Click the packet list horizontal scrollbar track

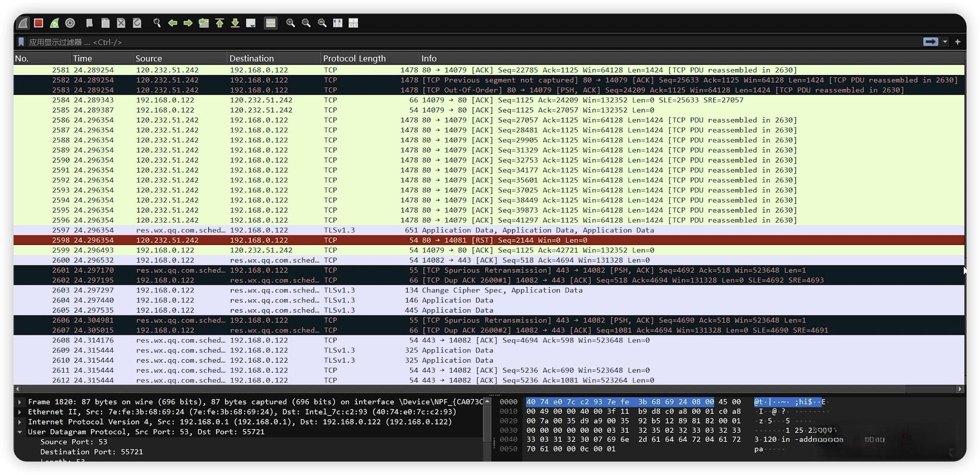tap(489, 389)
